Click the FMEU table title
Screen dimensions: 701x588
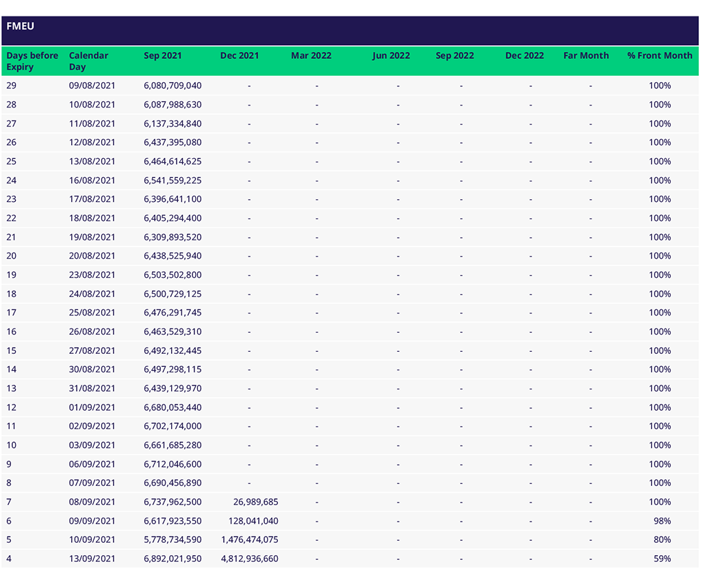(21, 27)
